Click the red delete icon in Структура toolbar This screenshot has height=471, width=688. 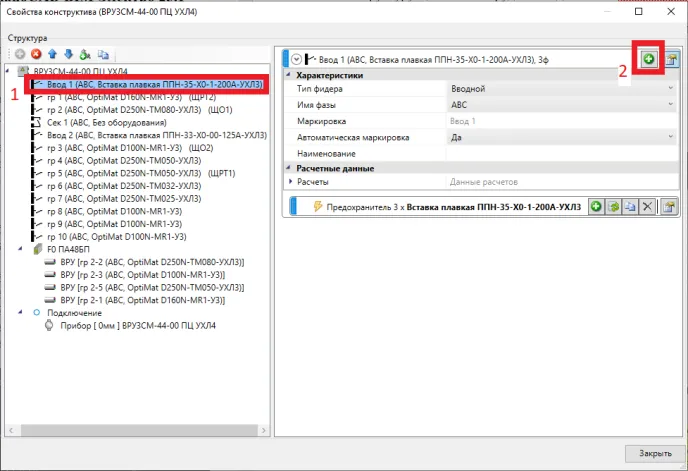36,54
